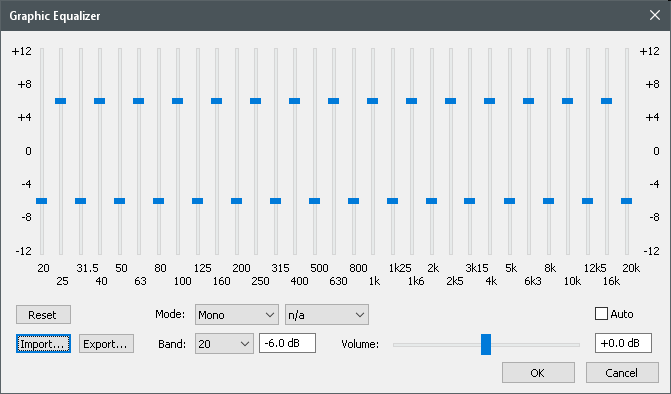Screen dimensions: 671x394
Task: Open the Import dialog
Action: click(43, 344)
